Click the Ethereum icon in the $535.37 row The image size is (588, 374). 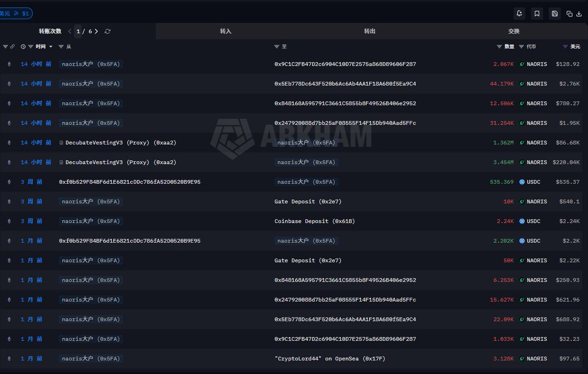pos(8,182)
